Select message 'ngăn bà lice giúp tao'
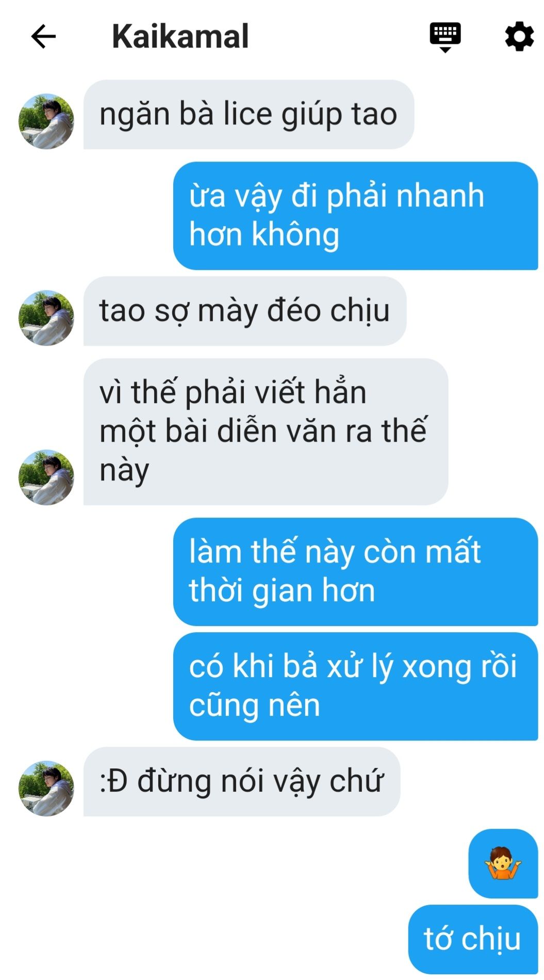Image resolution: width=544 pixels, height=980 pixels. coord(249,115)
